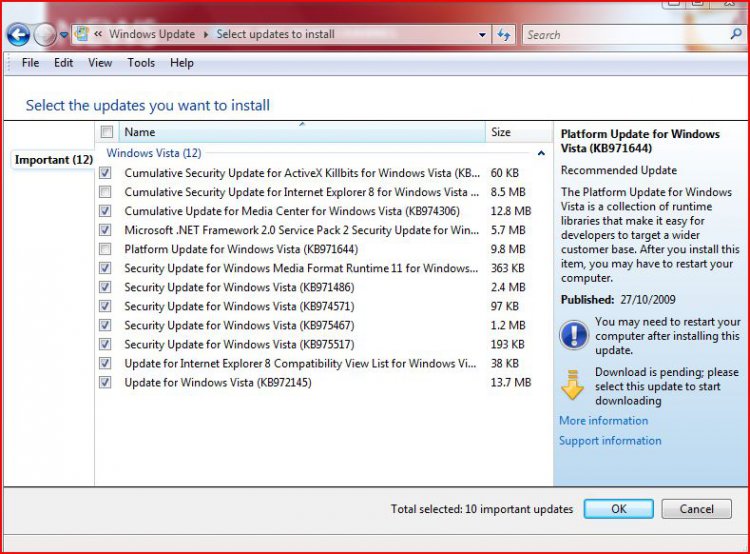Open the More information link

pos(604,421)
